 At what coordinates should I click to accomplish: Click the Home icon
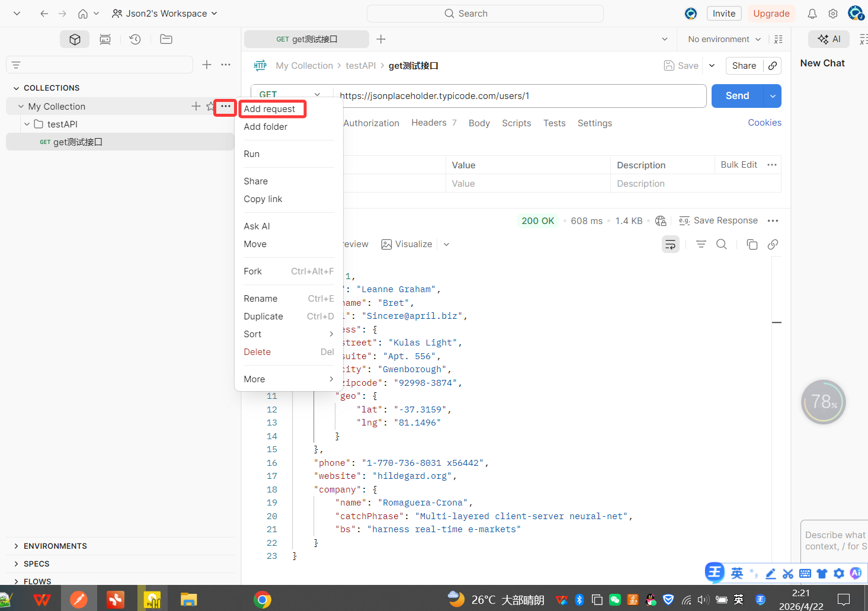pos(83,14)
